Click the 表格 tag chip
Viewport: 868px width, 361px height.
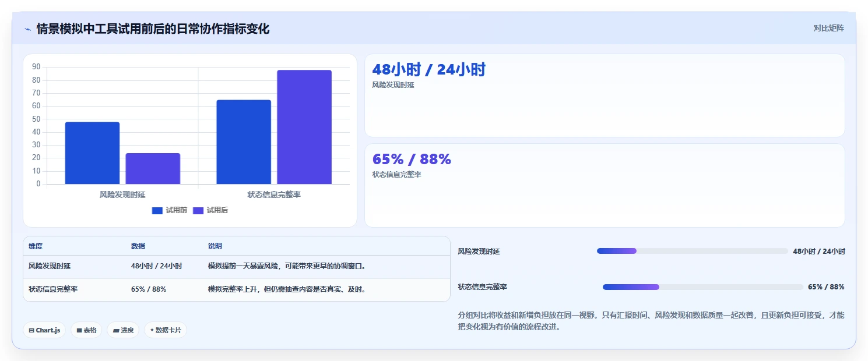(x=86, y=330)
